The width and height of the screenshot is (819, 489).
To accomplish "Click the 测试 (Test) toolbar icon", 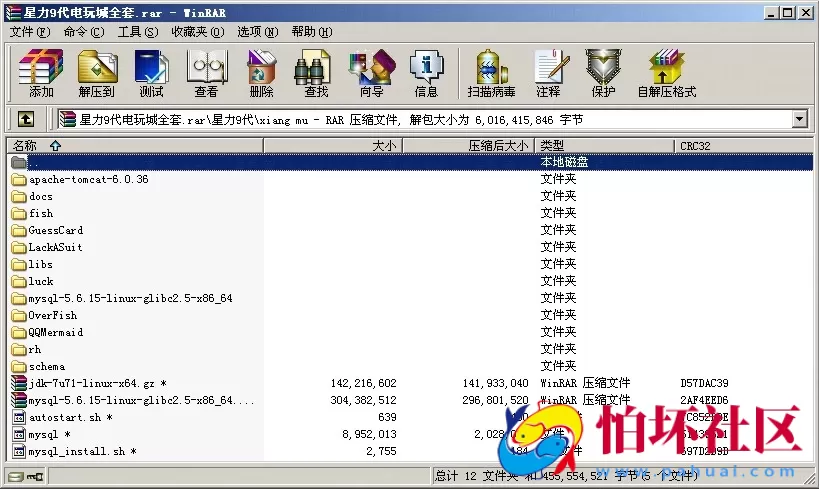I will 151,73.
